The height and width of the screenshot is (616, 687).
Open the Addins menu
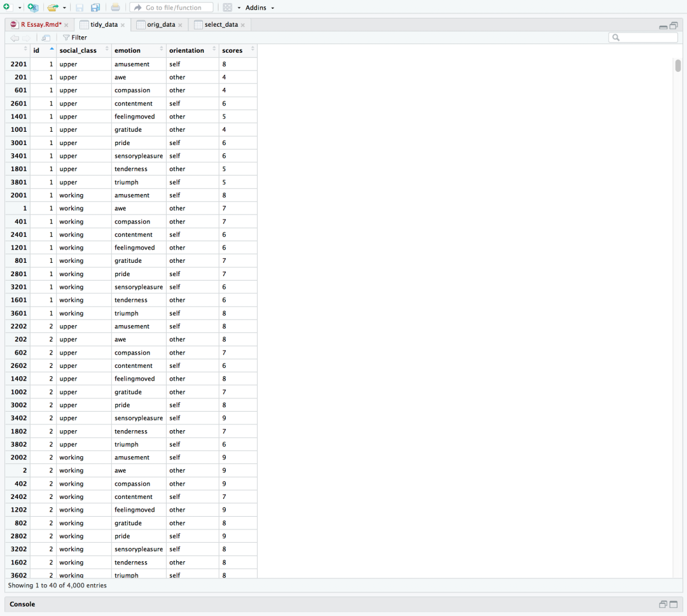[260, 8]
